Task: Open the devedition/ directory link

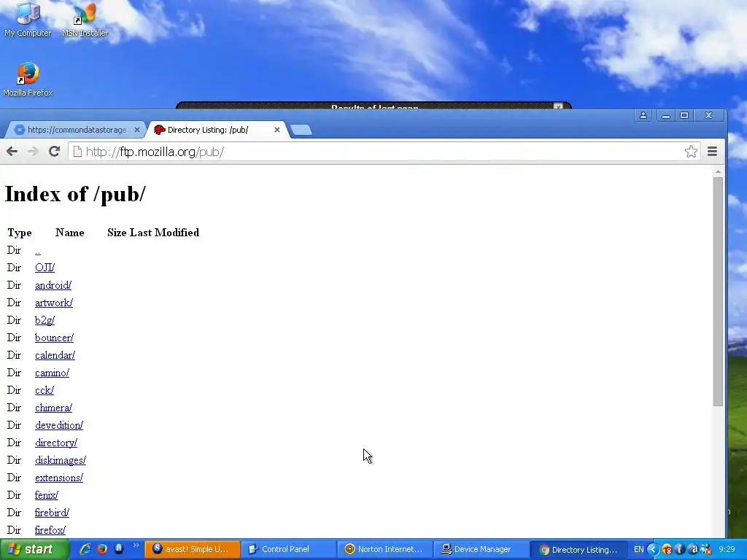Action: (x=59, y=425)
